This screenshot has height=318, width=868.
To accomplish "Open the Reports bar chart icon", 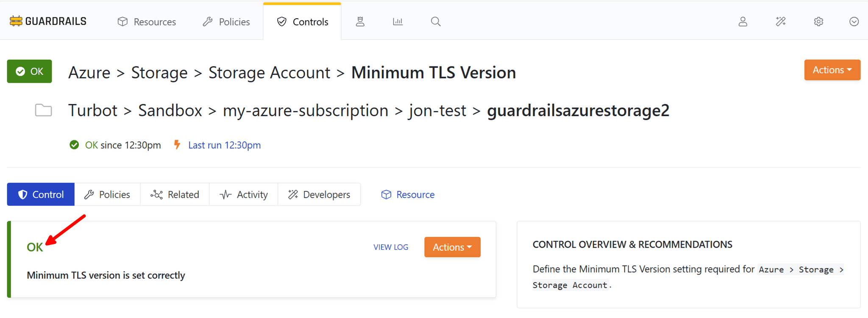I will (398, 22).
